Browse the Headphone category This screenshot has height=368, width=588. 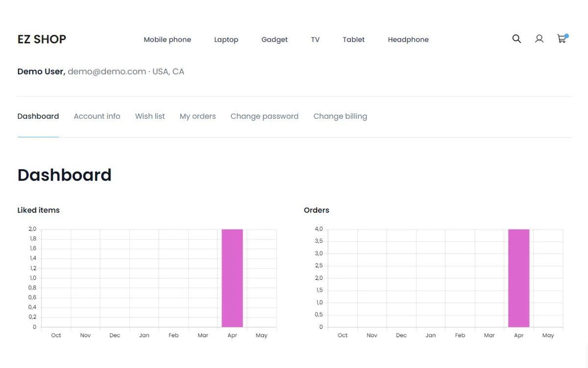[408, 40]
